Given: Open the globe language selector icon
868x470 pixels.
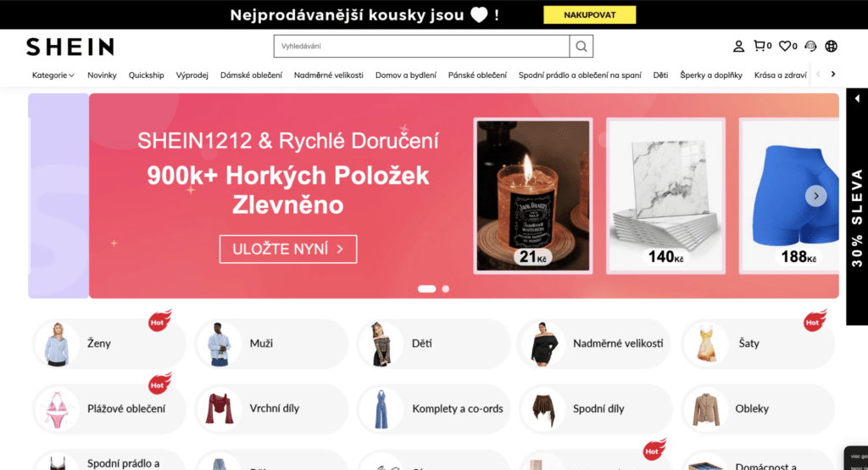Looking at the screenshot, I should click(x=831, y=46).
